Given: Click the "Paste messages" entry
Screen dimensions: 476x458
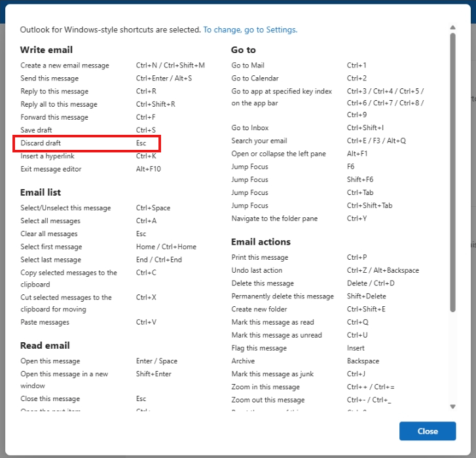Looking at the screenshot, I should (x=45, y=322).
